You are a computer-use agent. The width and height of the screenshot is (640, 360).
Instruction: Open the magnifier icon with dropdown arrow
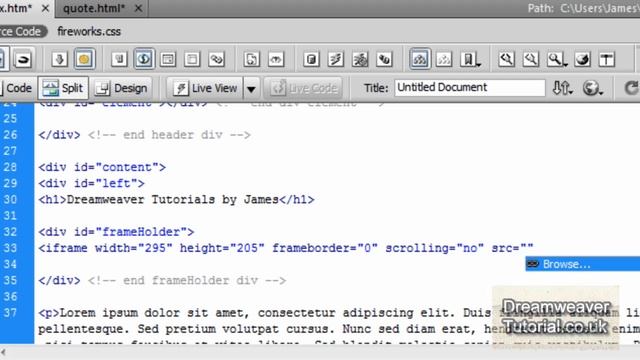pos(557,60)
